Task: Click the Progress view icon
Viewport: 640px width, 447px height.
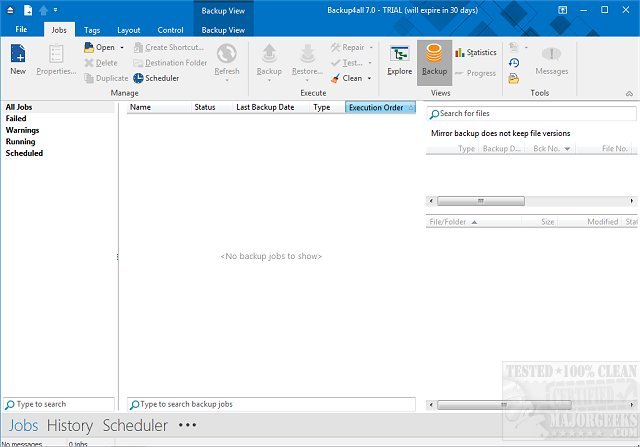Action: click(459, 73)
